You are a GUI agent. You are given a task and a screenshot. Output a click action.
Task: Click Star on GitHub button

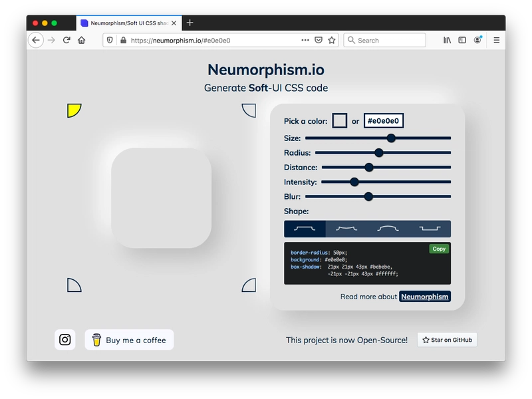447,340
